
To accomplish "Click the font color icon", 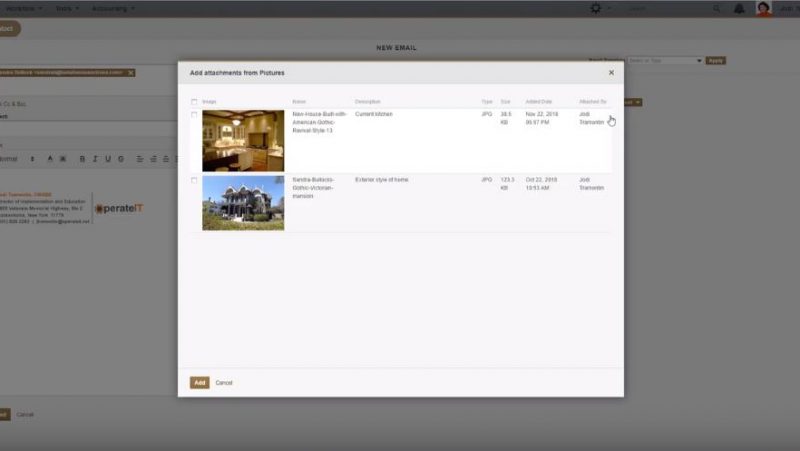I will 50,159.
